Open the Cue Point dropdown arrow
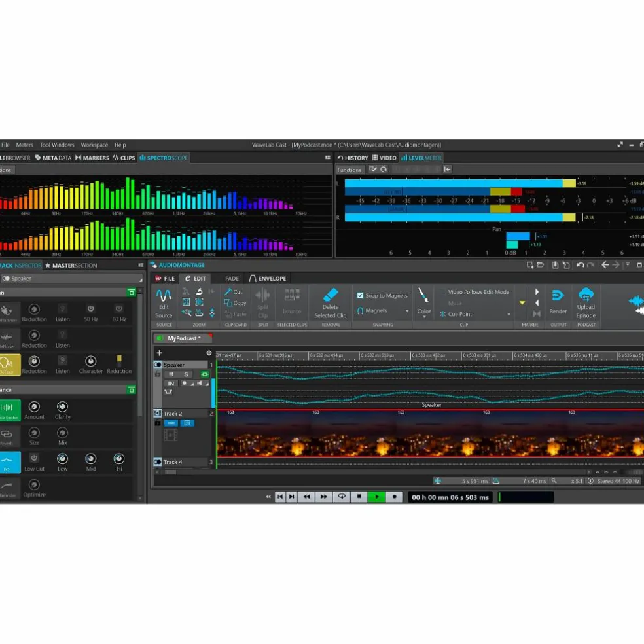 tap(509, 315)
